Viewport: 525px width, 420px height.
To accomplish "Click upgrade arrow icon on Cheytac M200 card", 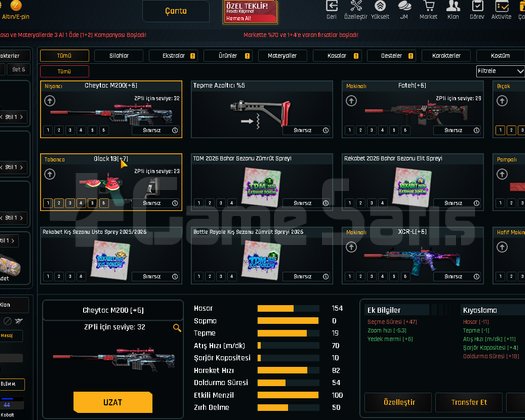I will pyautogui.click(x=50, y=101).
